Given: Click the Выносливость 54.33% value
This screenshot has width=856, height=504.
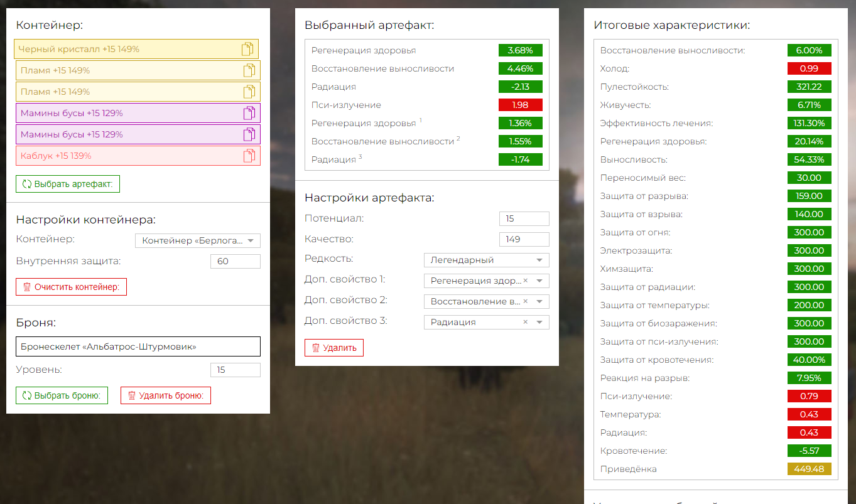Looking at the screenshot, I should pyautogui.click(x=810, y=159).
